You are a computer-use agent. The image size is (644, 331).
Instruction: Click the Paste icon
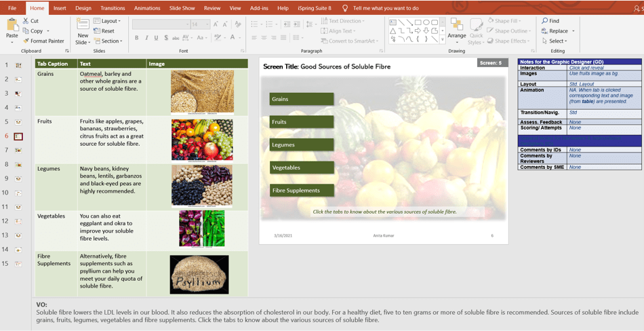click(x=12, y=26)
